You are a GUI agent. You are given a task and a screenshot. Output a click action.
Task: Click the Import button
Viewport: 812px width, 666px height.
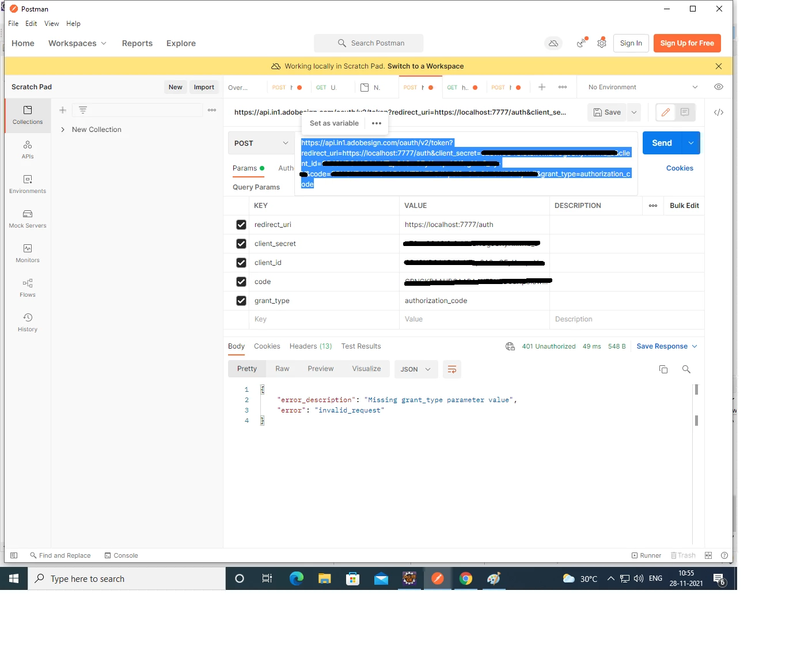tap(204, 87)
